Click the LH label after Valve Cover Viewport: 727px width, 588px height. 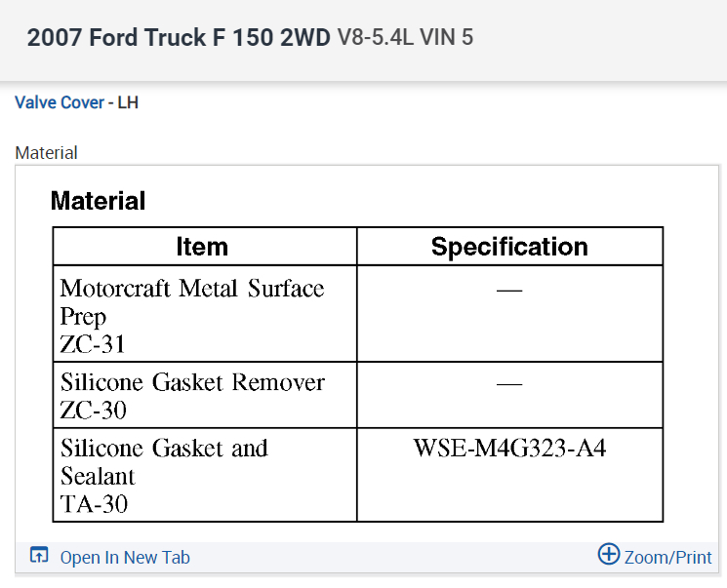coord(128,101)
